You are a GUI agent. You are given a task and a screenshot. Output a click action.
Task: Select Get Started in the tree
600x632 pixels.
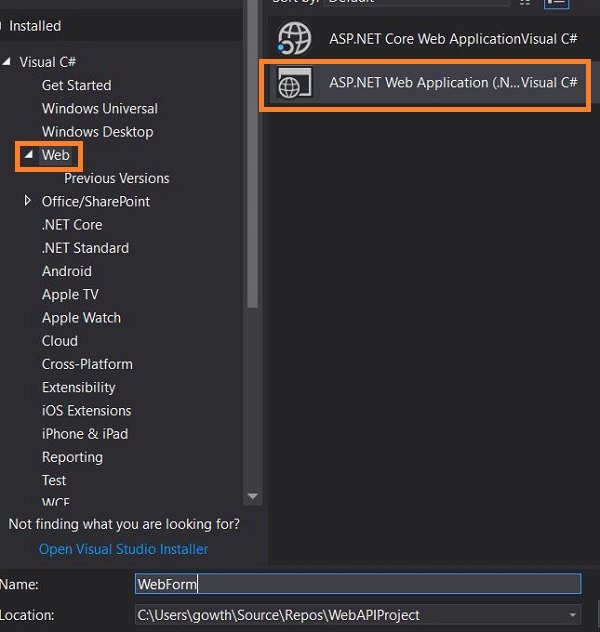click(x=76, y=85)
